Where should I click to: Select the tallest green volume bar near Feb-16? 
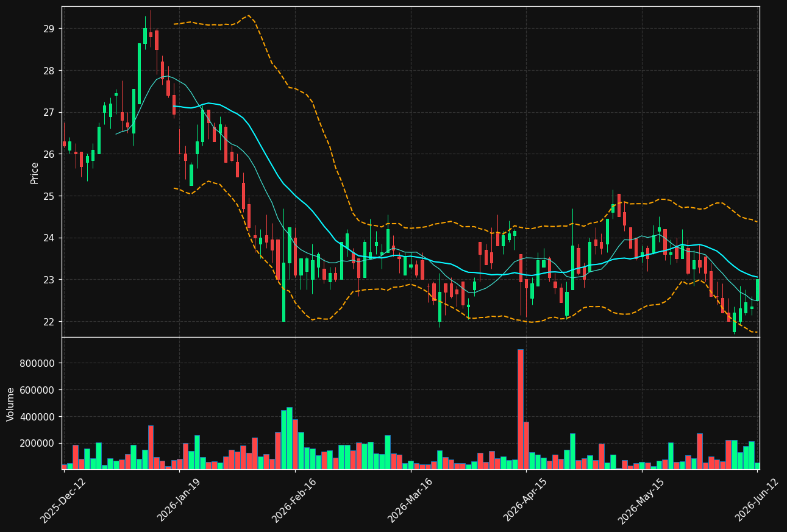(x=289, y=438)
